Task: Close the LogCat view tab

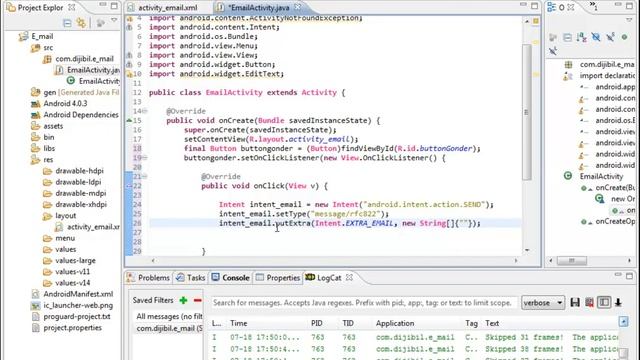Action: 349,277
